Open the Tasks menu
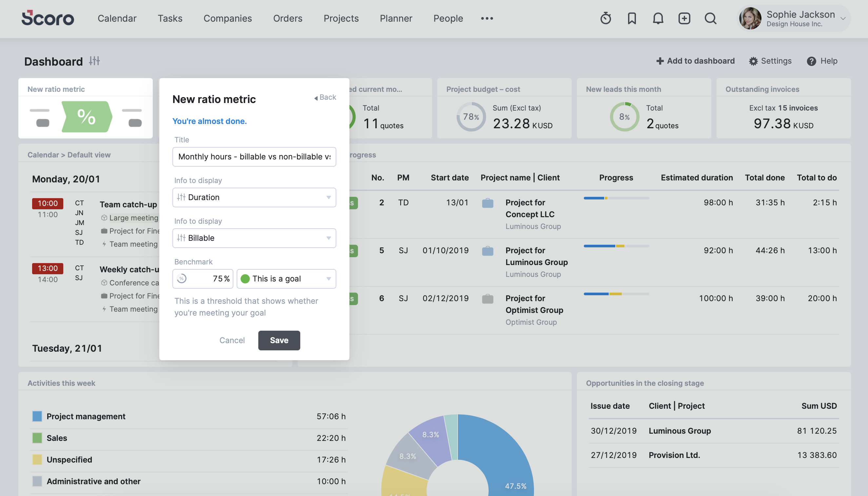Screen dimensions: 868x496 point(170,18)
